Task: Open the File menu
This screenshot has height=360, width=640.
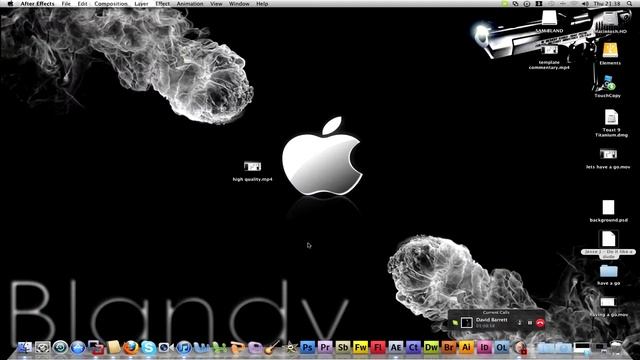Action: point(66,4)
